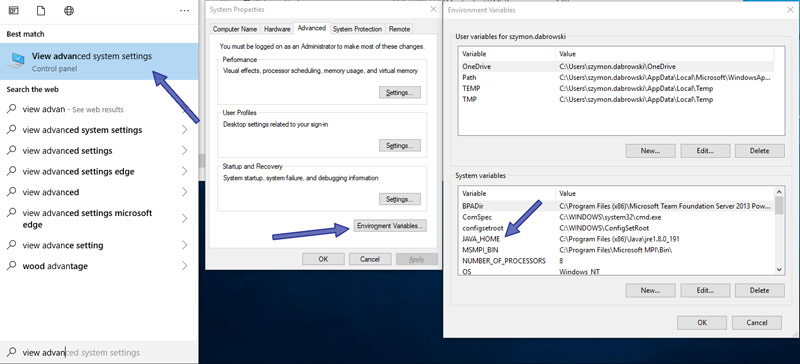Click the magnifier beside view advanced settings edge

point(11,171)
